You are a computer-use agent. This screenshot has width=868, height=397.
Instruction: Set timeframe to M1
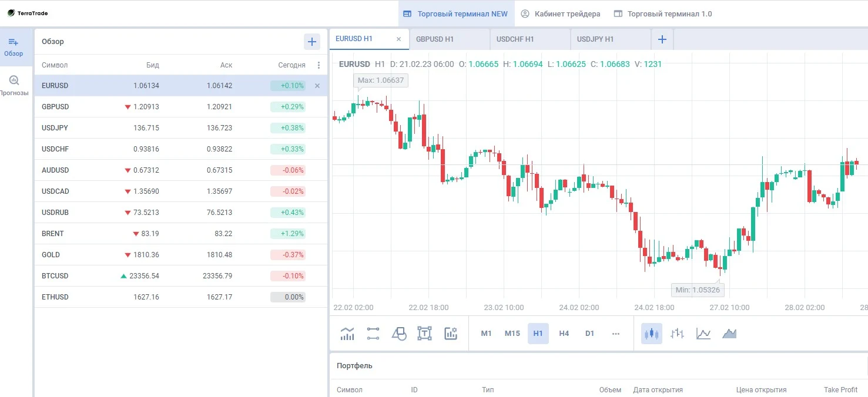[x=487, y=334]
